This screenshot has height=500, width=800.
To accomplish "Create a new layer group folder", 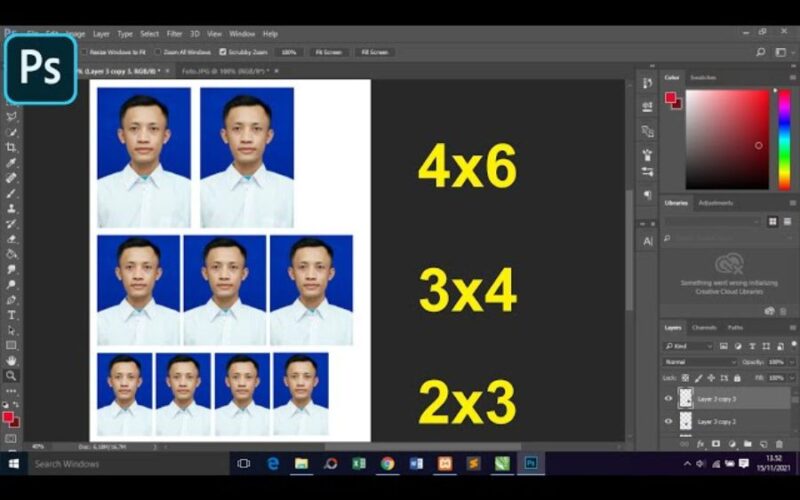I will click(x=747, y=444).
